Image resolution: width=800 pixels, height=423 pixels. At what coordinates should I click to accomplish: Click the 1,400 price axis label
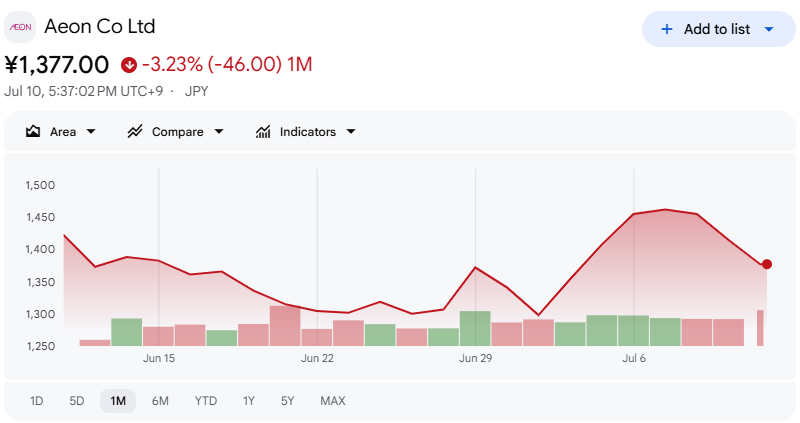[40, 250]
